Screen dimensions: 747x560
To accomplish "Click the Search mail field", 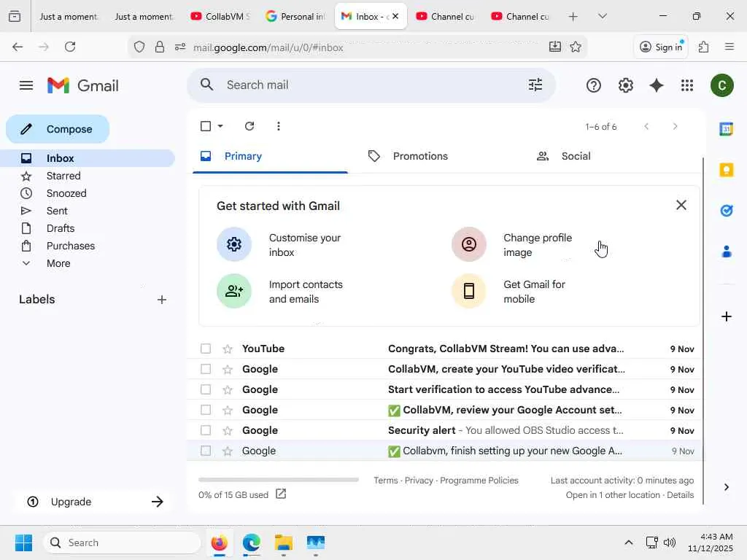I will (371, 85).
